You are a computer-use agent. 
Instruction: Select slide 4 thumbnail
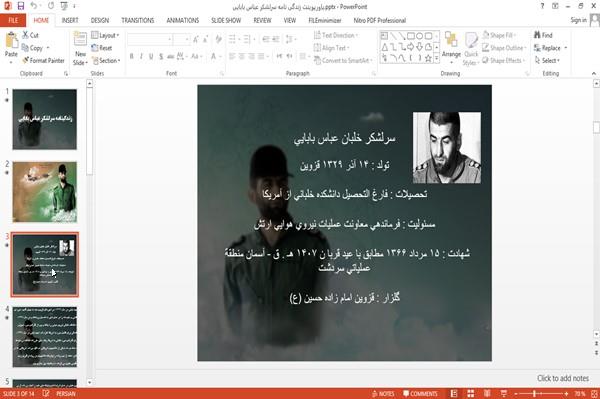click(x=44, y=337)
